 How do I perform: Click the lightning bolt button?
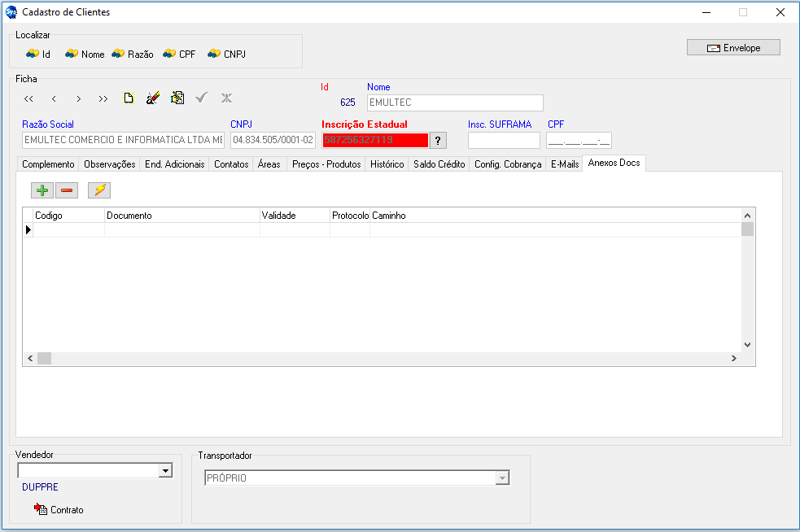click(99, 190)
